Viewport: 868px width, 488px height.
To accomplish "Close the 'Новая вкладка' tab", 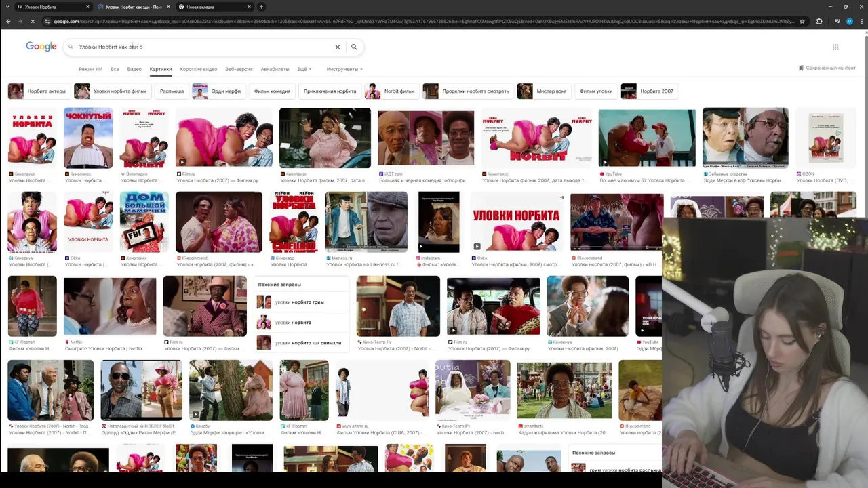I will 249,7.
